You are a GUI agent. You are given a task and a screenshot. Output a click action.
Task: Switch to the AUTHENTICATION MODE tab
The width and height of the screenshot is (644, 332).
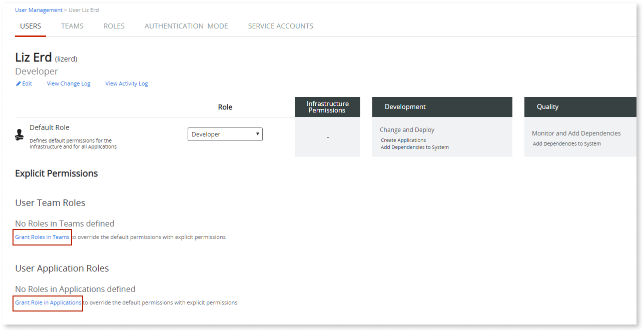click(x=186, y=26)
